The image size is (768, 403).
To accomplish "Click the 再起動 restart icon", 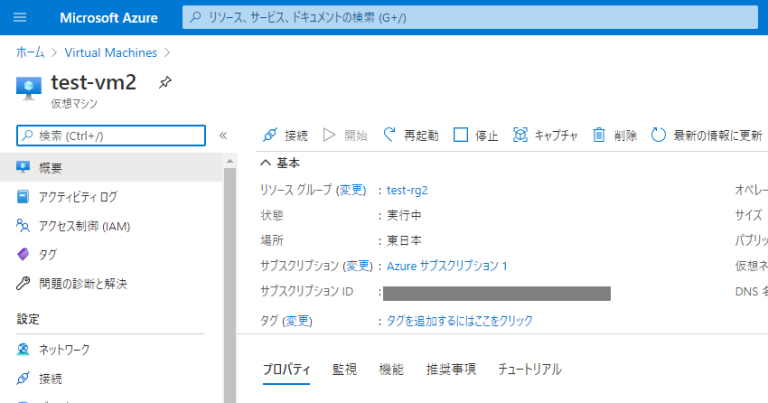I will [x=389, y=135].
